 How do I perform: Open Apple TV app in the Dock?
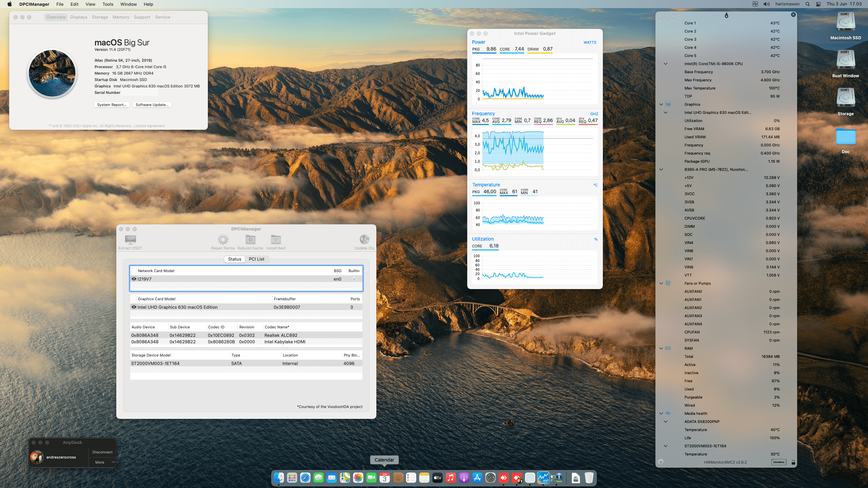point(437,478)
